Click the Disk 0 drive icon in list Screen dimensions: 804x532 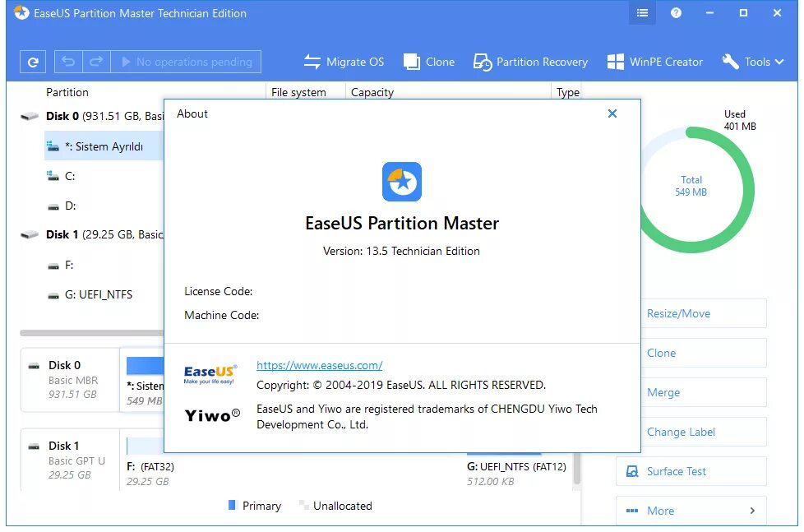click(x=30, y=117)
